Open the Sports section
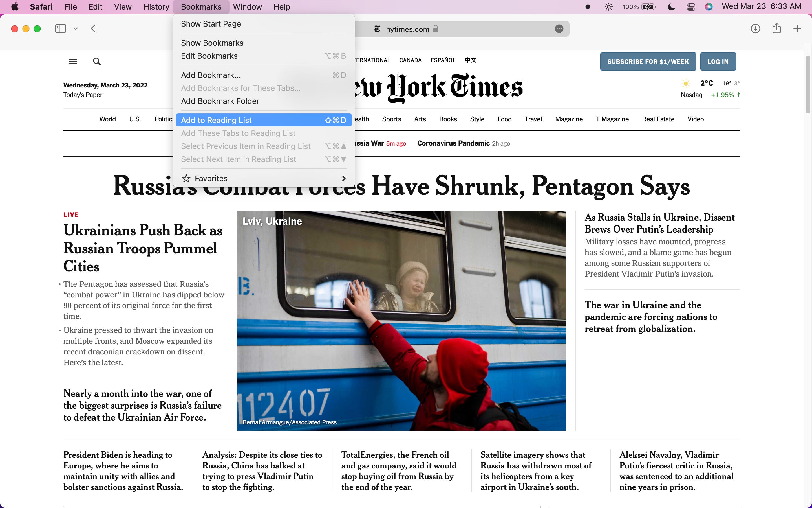 click(392, 119)
